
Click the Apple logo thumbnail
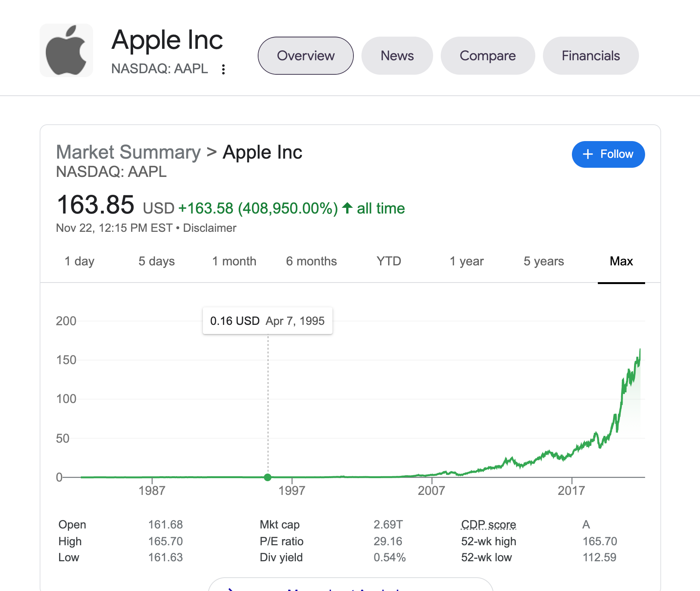[66, 50]
